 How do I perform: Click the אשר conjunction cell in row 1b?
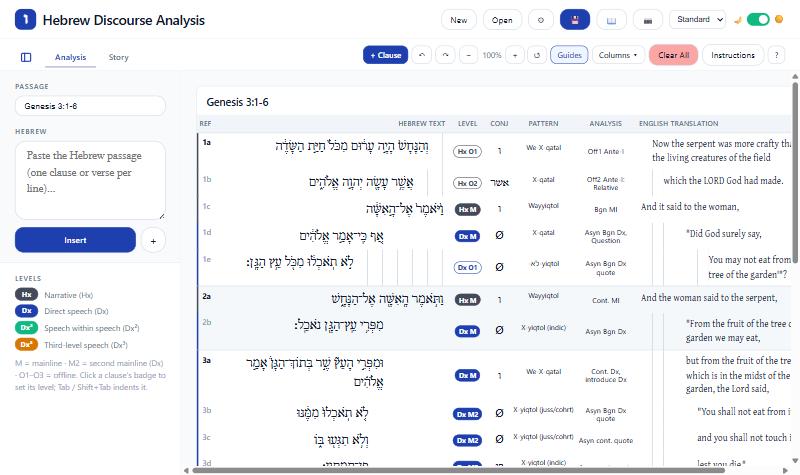point(499,183)
